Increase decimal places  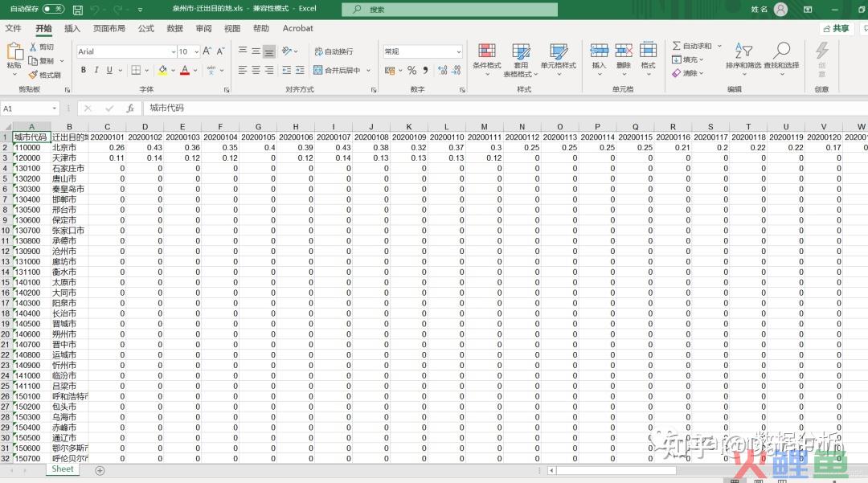[442, 70]
